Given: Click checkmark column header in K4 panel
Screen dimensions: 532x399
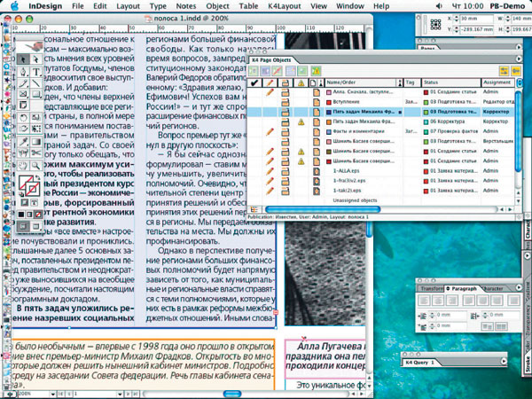Looking at the screenshot, I should [x=254, y=82].
